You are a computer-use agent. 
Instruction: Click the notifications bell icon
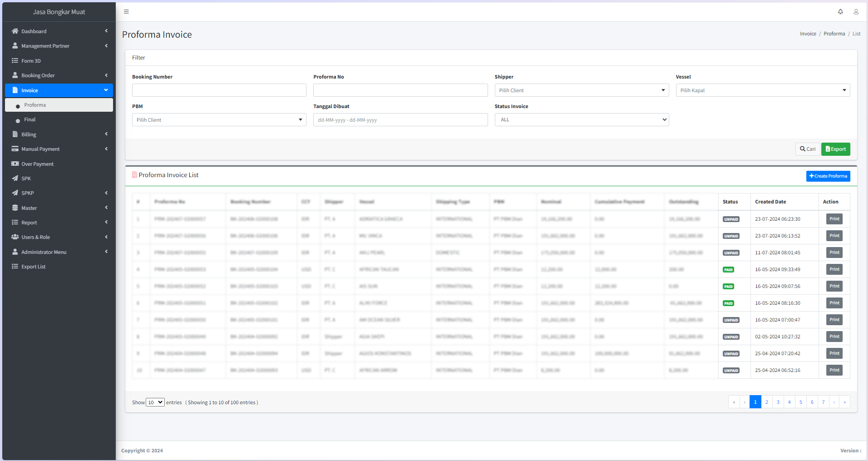[x=840, y=11]
